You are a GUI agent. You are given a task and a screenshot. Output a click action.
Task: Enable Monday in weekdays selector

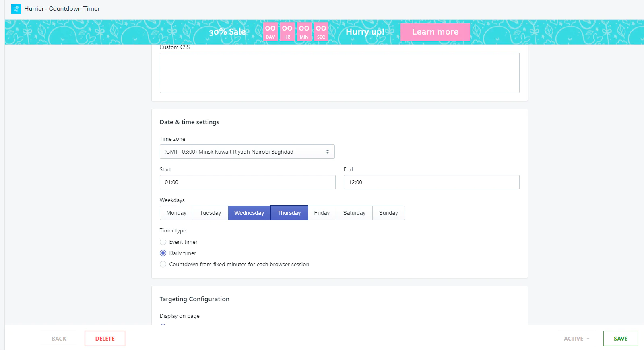coord(176,213)
